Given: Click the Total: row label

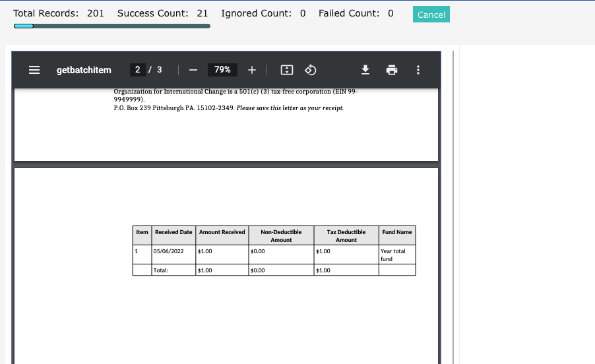Looking at the screenshot, I should [x=160, y=270].
